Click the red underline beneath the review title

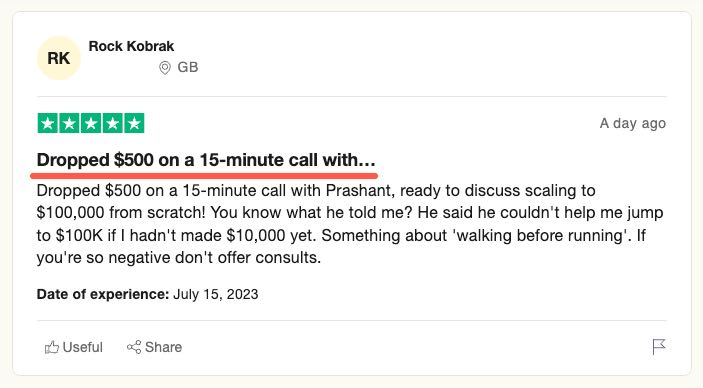204,175
